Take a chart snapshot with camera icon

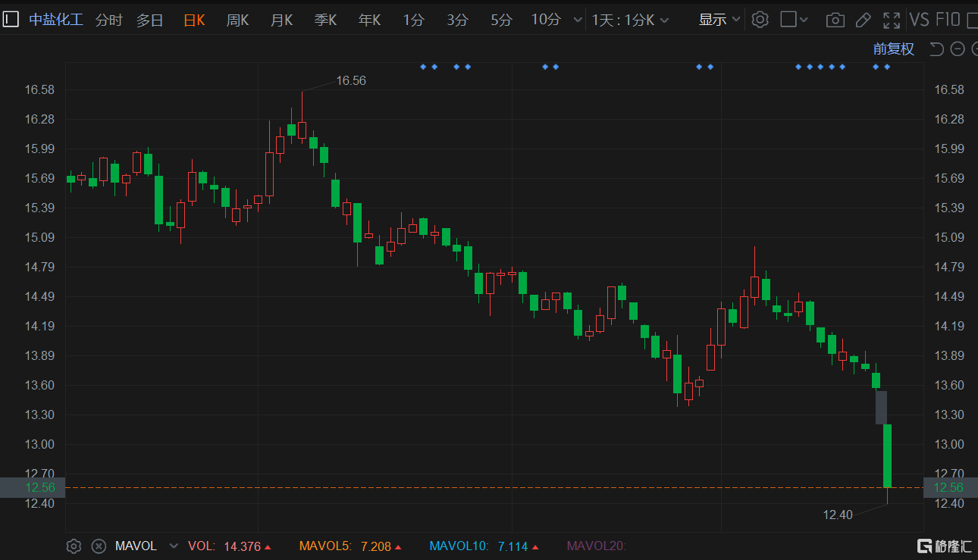(x=835, y=20)
